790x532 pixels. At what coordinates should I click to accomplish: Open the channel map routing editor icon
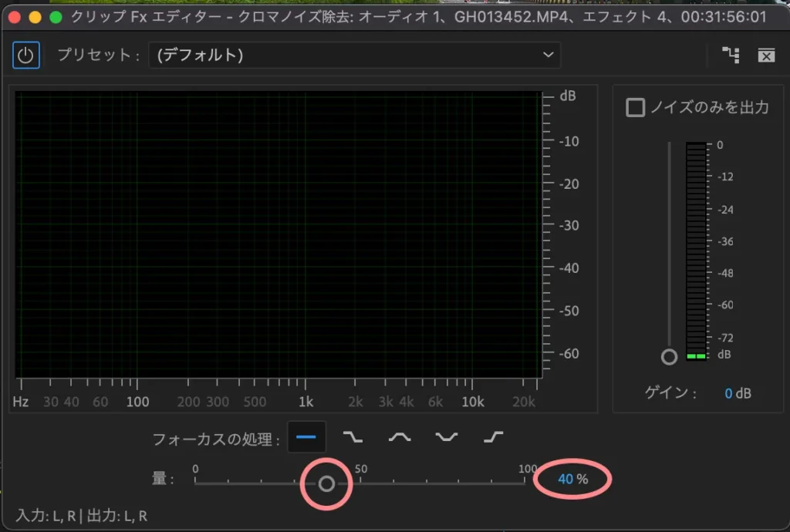(730, 55)
